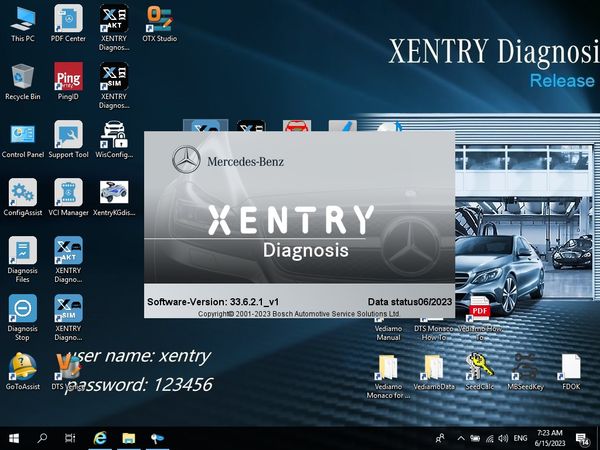Open File Explorer from taskbar
Viewport: 600px width, 450px height.
(x=129, y=438)
